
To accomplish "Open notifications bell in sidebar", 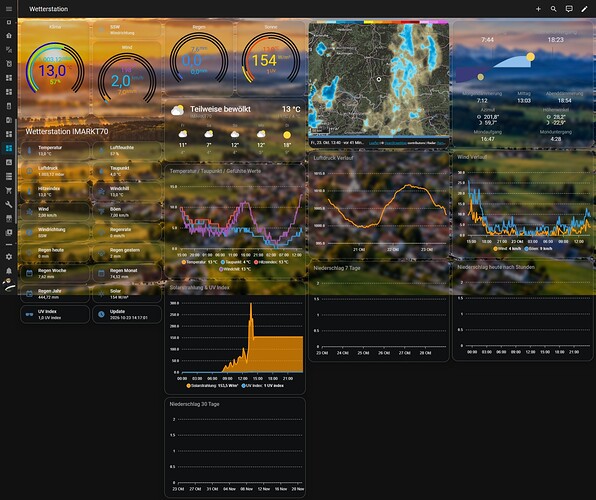I will [9, 271].
